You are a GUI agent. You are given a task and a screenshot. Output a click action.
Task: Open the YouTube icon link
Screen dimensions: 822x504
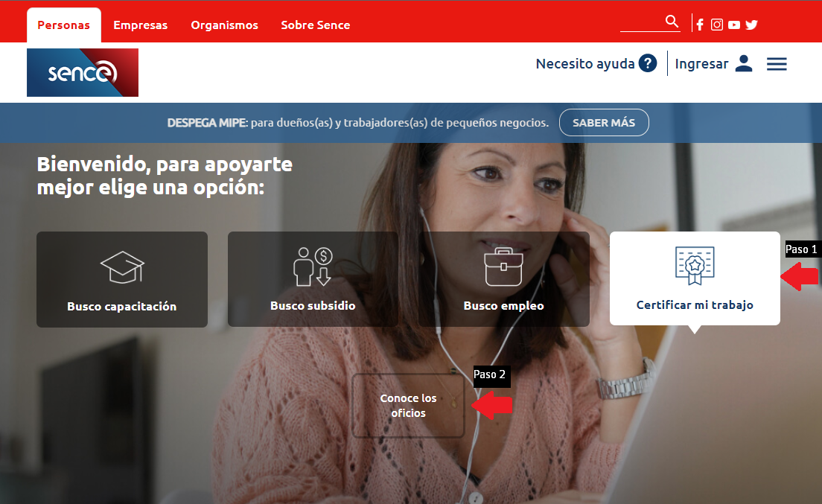(734, 25)
